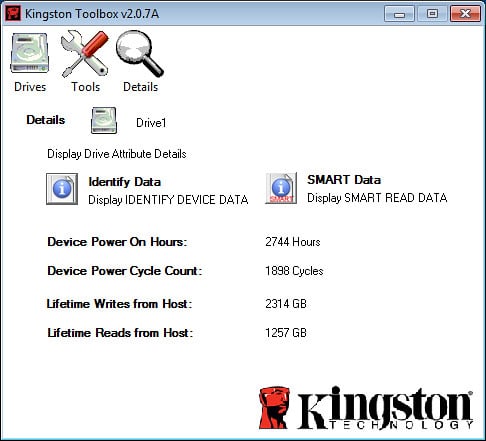The width and height of the screenshot is (486, 441).
Task: Select the Details label under magnifier
Action: pos(141,87)
